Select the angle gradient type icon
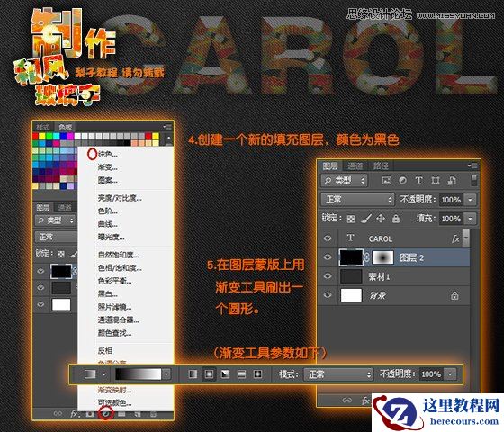 click(x=225, y=374)
